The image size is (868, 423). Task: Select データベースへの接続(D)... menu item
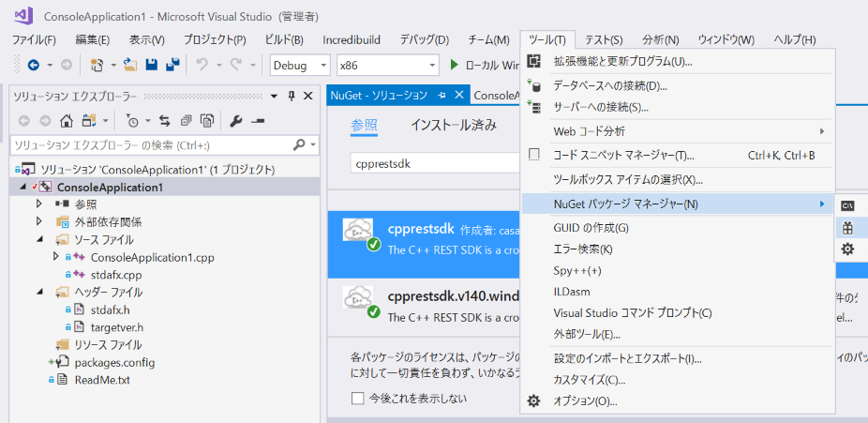coord(677,85)
